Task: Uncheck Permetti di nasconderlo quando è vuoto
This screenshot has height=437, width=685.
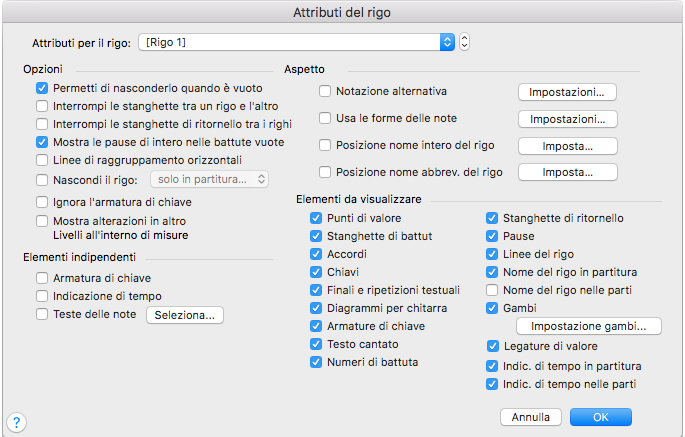Action: tap(42, 88)
